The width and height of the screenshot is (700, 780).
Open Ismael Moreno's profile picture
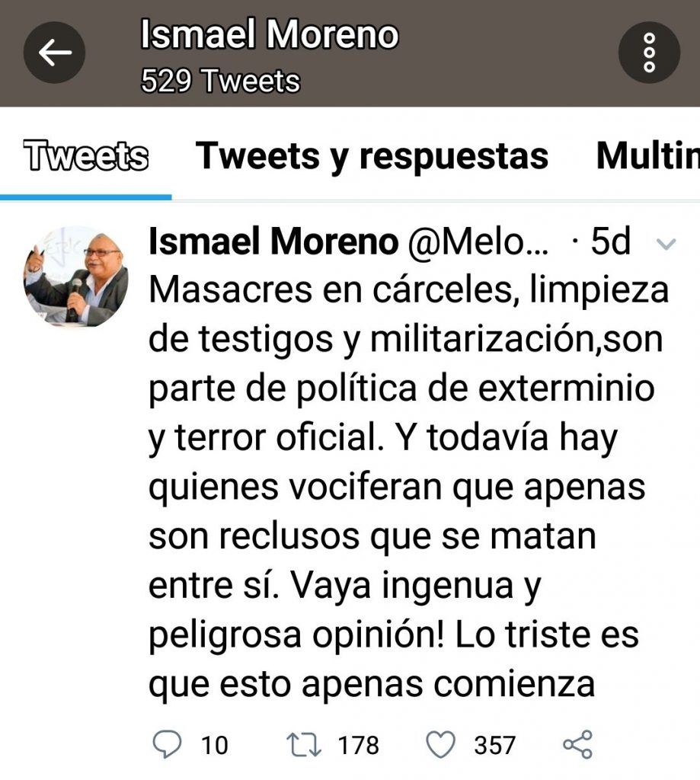click(x=75, y=277)
